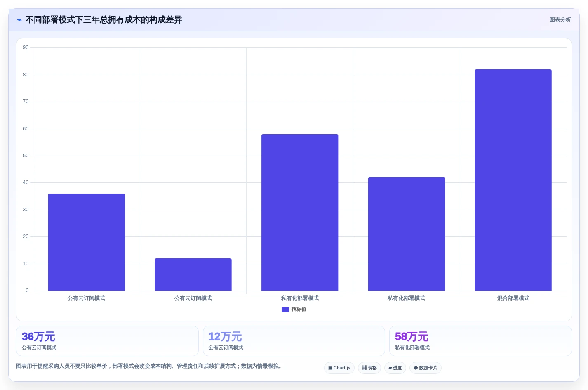The height and width of the screenshot is (390, 588).
Task: Click the 混合部署模式 axis label
Action: click(x=513, y=298)
